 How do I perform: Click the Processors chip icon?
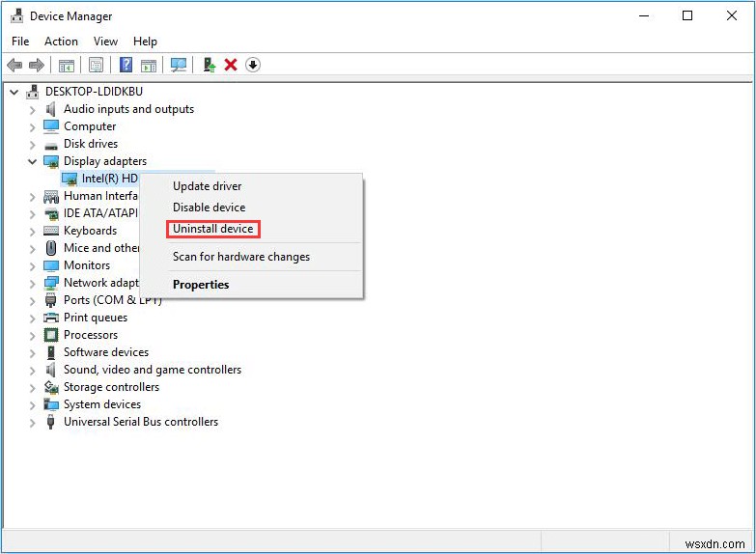(51, 335)
